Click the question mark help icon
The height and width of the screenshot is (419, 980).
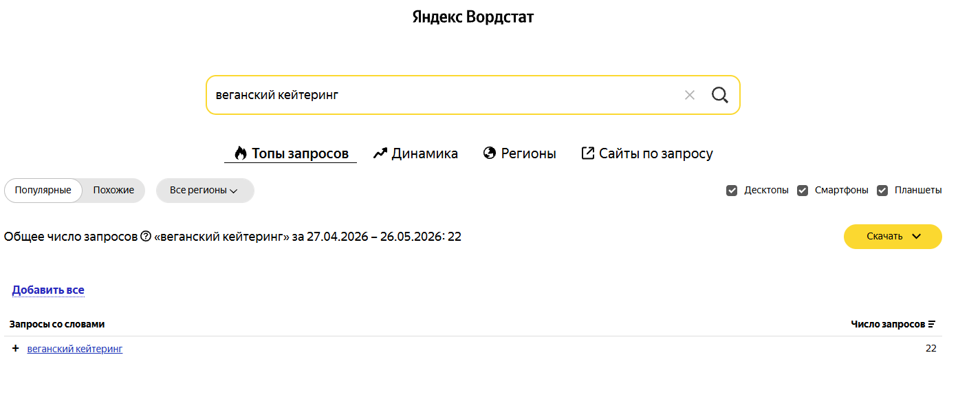point(145,236)
